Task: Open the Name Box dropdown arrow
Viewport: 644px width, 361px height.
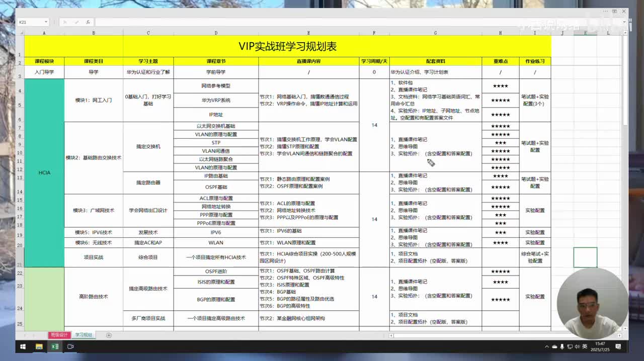Action: click(46, 22)
